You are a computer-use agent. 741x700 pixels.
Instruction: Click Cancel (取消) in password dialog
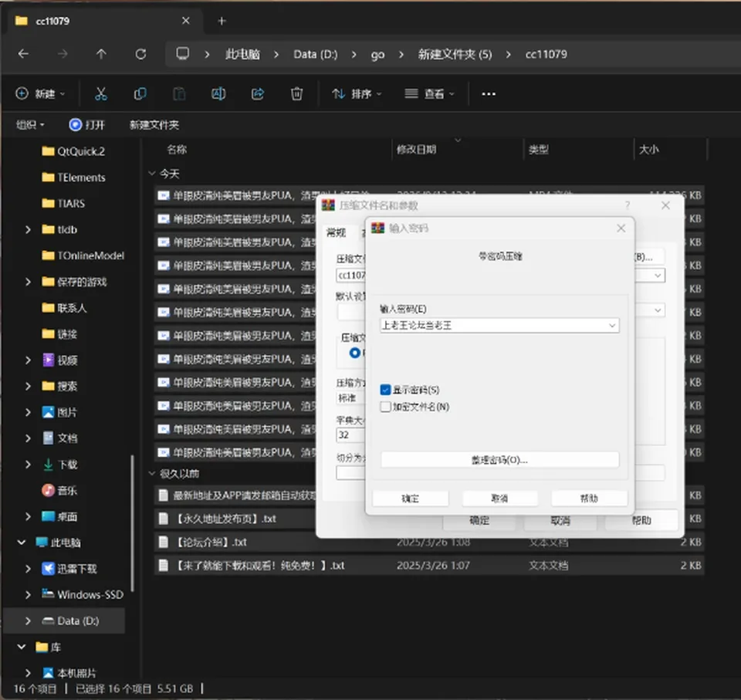(499, 498)
